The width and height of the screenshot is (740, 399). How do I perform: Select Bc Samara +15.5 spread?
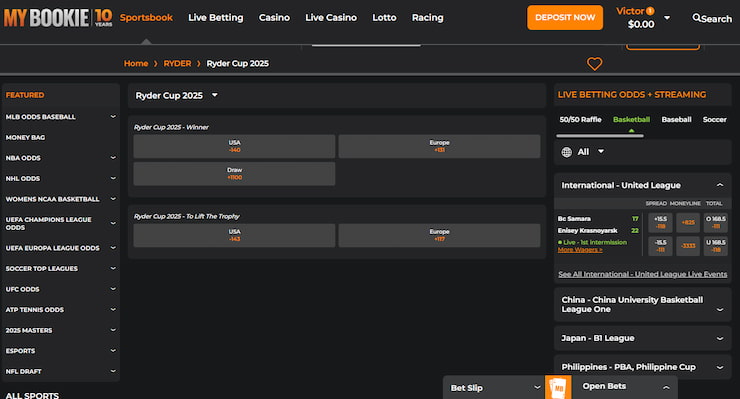[660, 222]
